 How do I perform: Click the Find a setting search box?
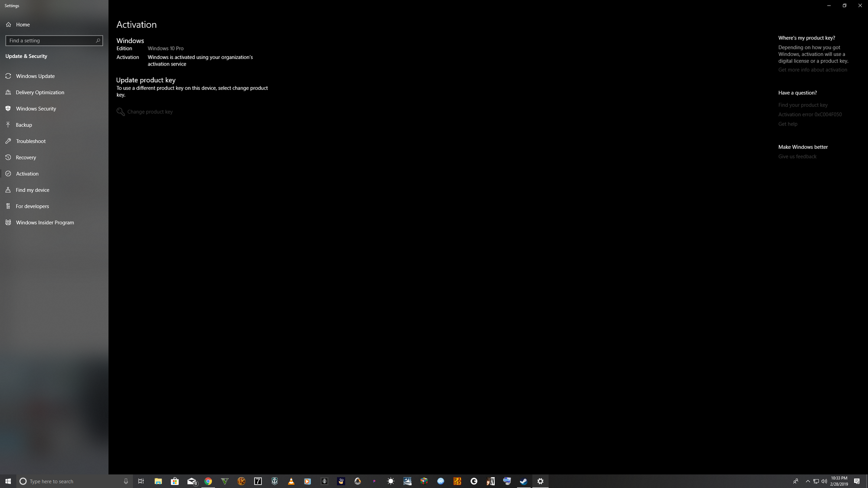pyautogui.click(x=54, y=40)
